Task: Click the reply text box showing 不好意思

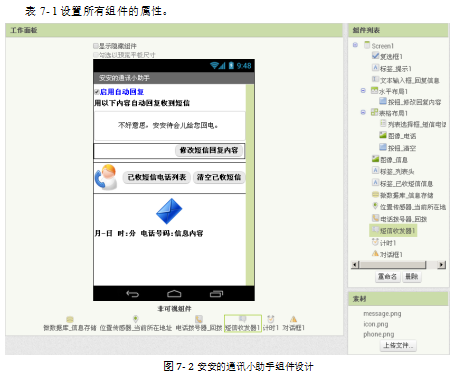Action: [x=170, y=126]
